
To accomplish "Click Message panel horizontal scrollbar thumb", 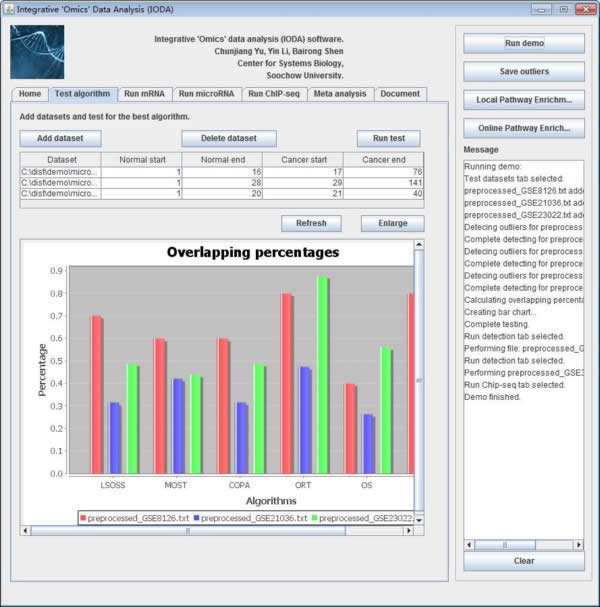I will coord(505,545).
